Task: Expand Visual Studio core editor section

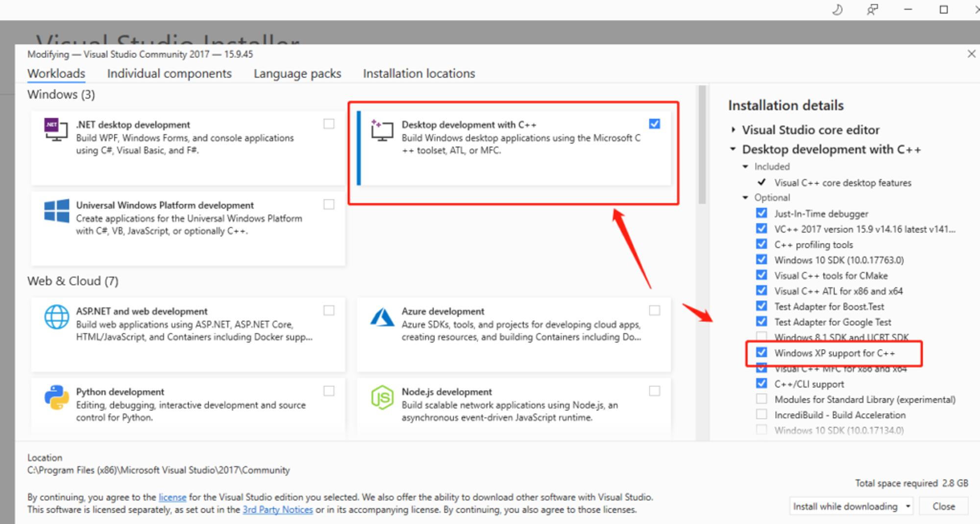Action: click(733, 130)
